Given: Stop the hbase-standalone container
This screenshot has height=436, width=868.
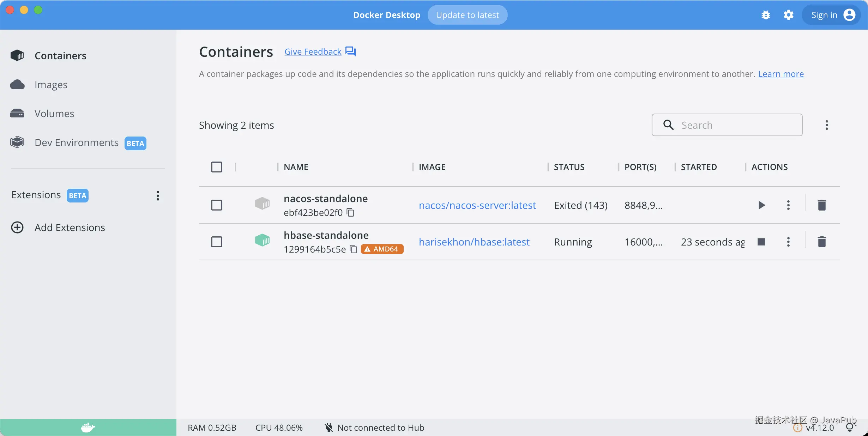Looking at the screenshot, I should pos(761,242).
